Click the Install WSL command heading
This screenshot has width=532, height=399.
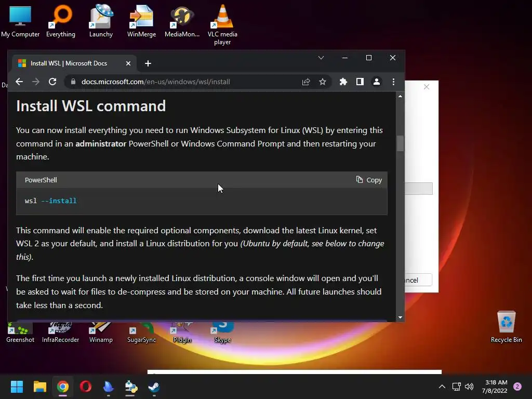(x=91, y=106)
